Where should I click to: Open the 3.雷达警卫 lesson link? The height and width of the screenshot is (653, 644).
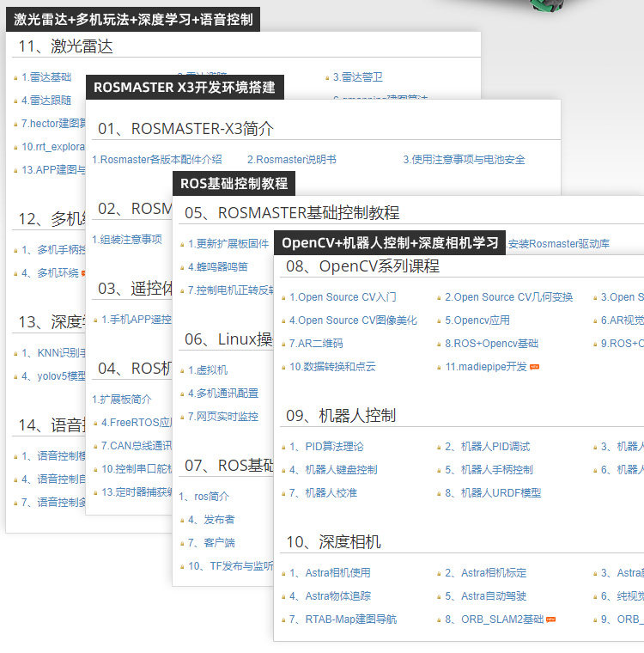pyautogui.click(x=357, y=77)
